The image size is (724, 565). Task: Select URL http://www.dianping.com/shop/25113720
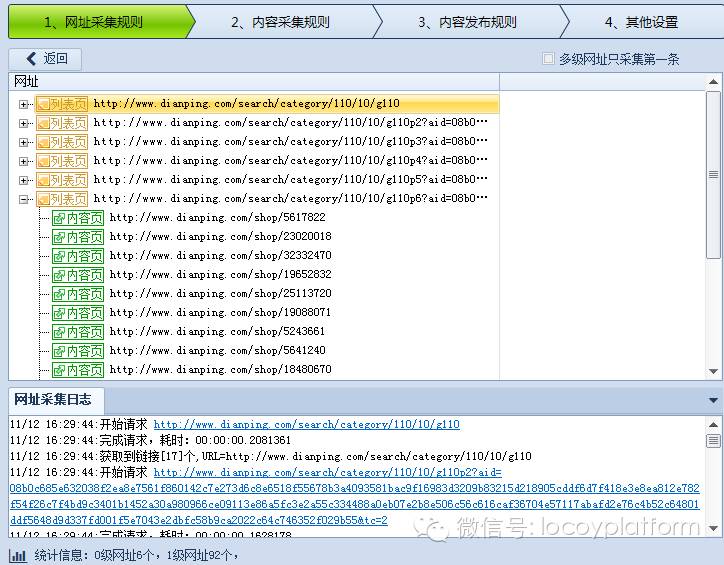coord(220,293)
